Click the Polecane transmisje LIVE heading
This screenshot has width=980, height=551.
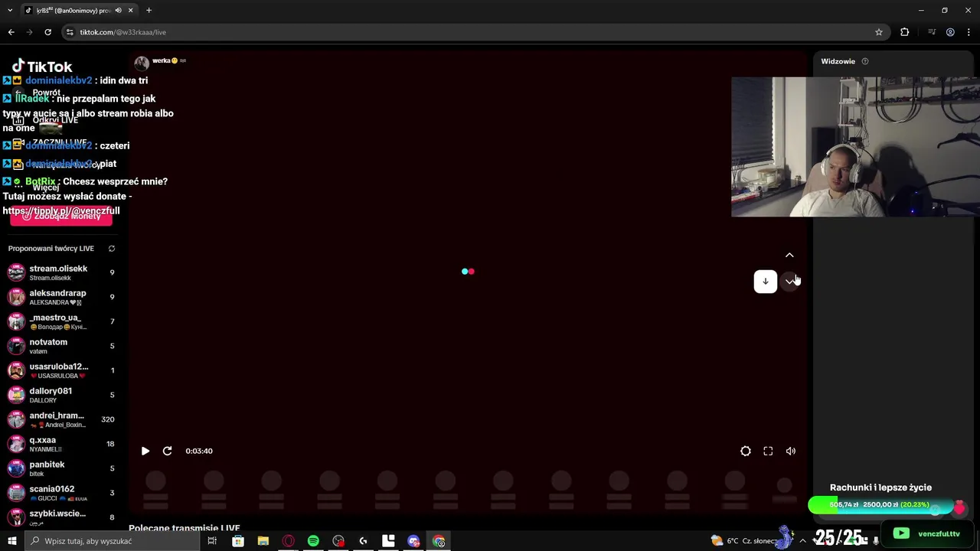click(x=185, y=528)
